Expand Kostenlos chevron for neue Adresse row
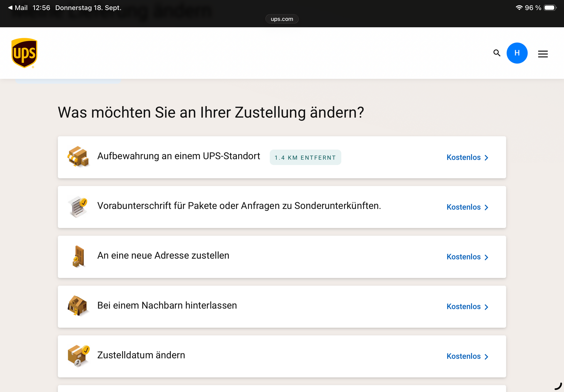The height and width of the screenshot is (392, 564). tap(486, 257)
